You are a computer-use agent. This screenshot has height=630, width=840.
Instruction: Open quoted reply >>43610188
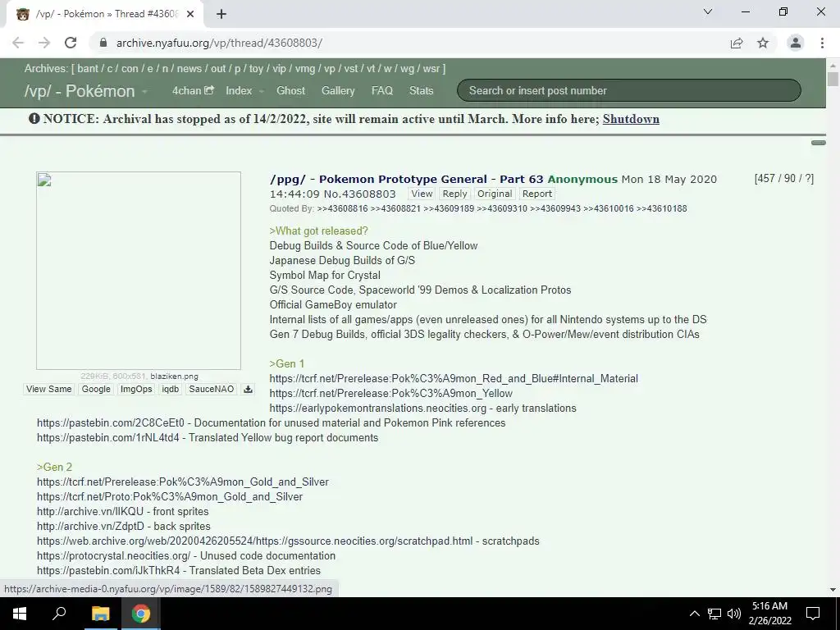point(662,208)
